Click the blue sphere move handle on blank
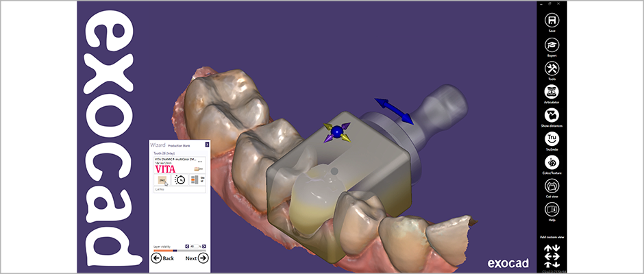 pos(337,132)
